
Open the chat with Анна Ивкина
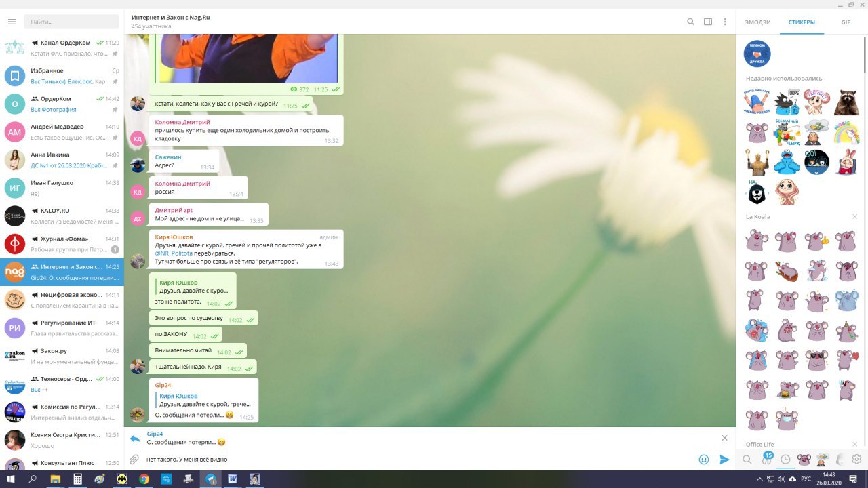(62, 160)
